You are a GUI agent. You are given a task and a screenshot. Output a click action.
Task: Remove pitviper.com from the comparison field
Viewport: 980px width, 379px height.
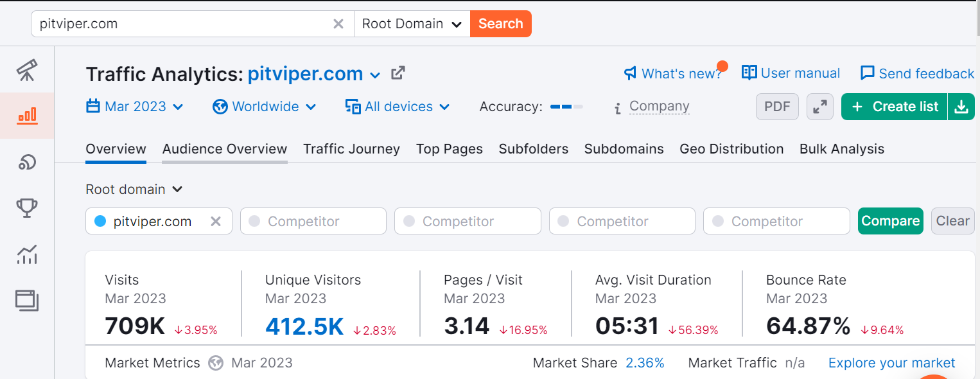pos(216,221)
